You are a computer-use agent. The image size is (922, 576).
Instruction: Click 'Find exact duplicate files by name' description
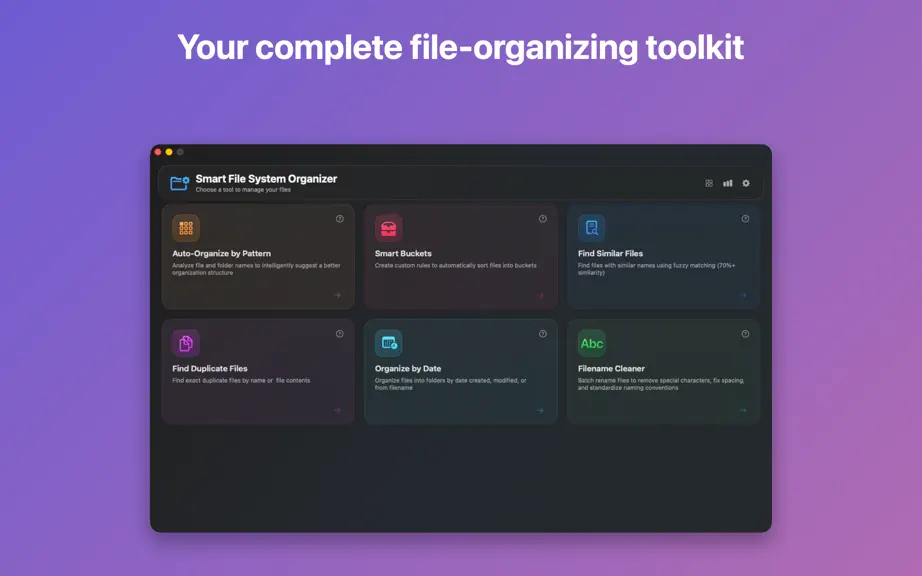pyautogui.click(x=241, y=381)
